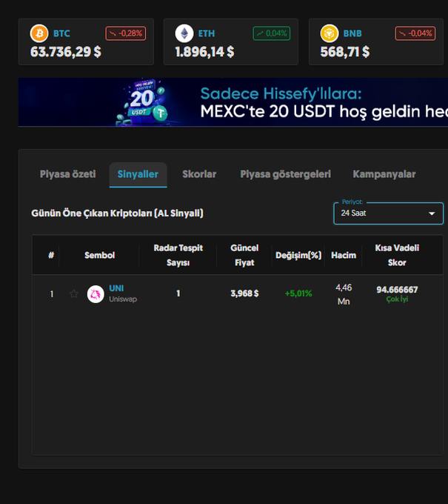The height and width of the screenshot is (504, 448).
Task: Open the UNI symbol link
Action: tap(116, 288)
